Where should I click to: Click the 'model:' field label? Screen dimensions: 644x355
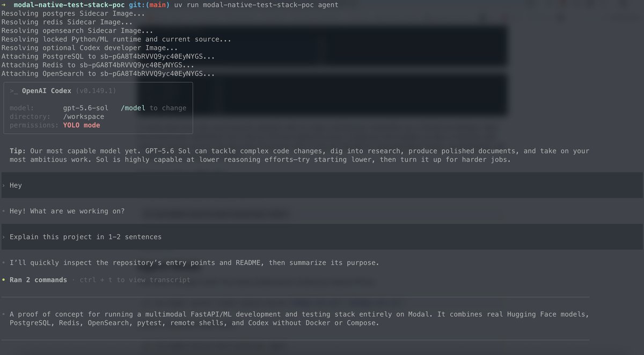coord(22,108)
